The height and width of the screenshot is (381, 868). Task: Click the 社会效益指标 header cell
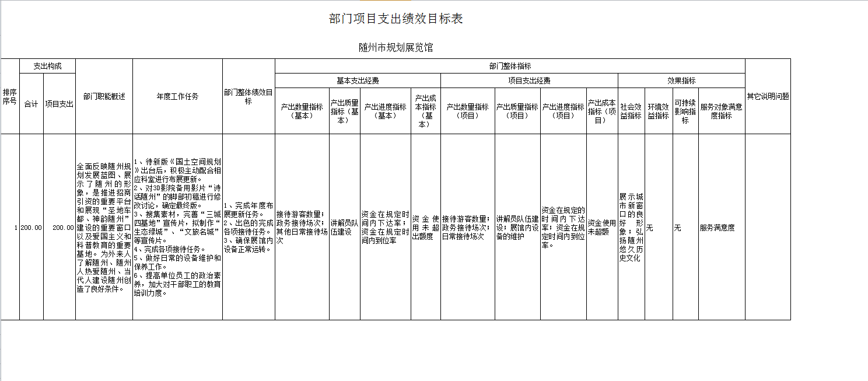pos(631,111)
